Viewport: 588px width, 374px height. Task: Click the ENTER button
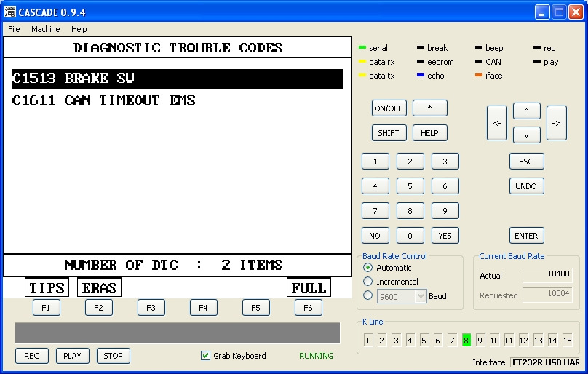(526, 236)
